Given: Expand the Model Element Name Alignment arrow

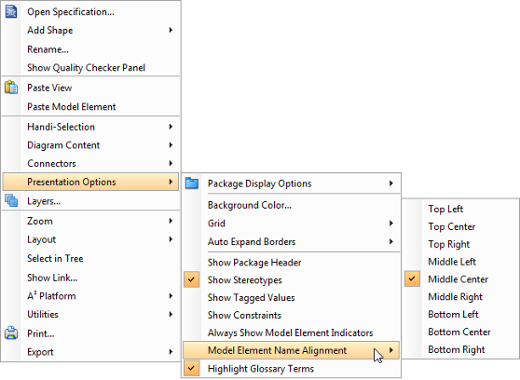Looking at the screenshot, I should (391, 350).
